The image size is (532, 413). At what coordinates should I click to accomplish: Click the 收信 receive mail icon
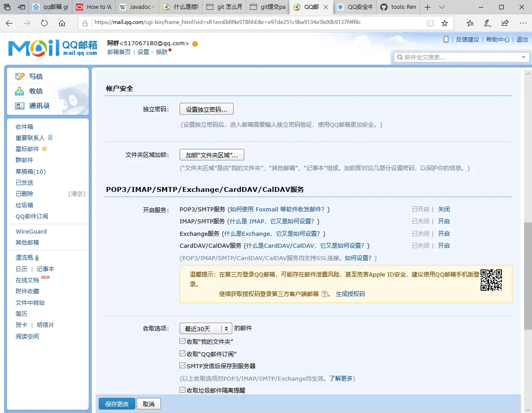[x=20, y=91]
